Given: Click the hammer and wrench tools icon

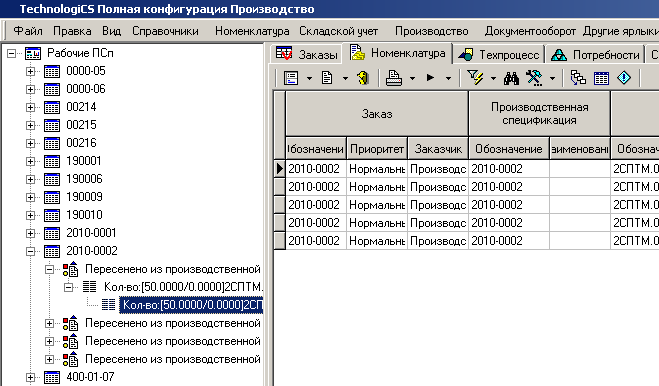Looking at the screenshot, I should pos(534,78).
